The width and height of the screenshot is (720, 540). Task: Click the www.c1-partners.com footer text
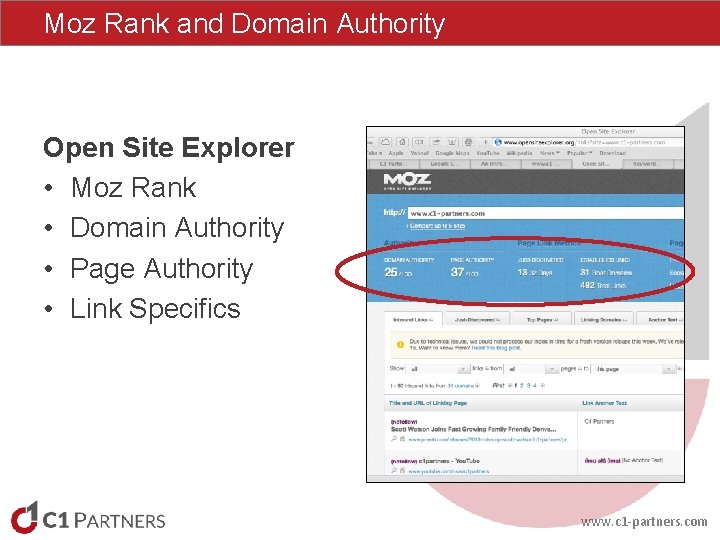[x=644, y=522]
